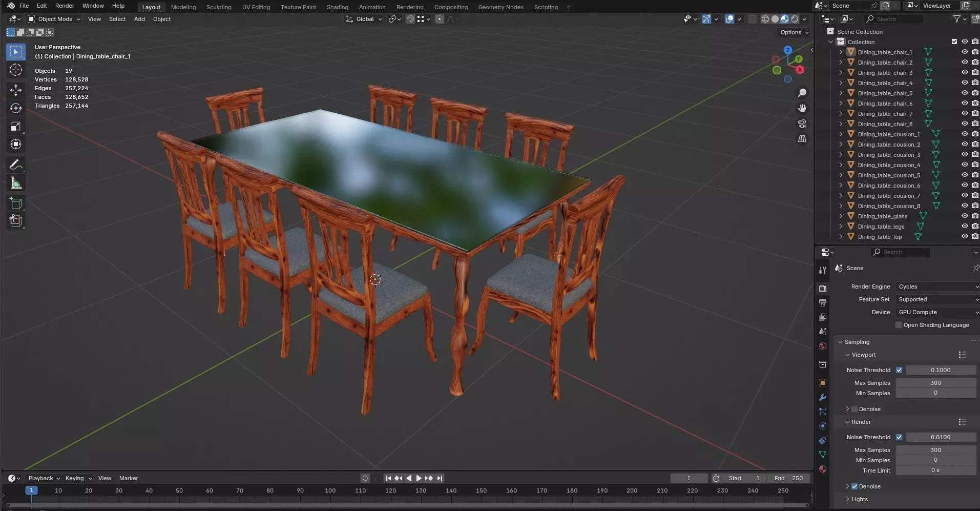Select the Transform tool
Screen dimensions: 980x511
point(16,144)
